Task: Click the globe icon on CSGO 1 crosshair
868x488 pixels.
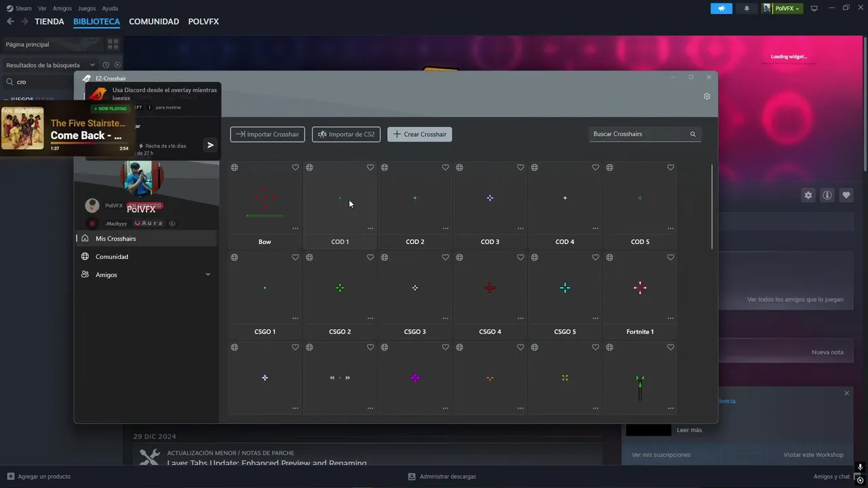Action: pos(234,258)
